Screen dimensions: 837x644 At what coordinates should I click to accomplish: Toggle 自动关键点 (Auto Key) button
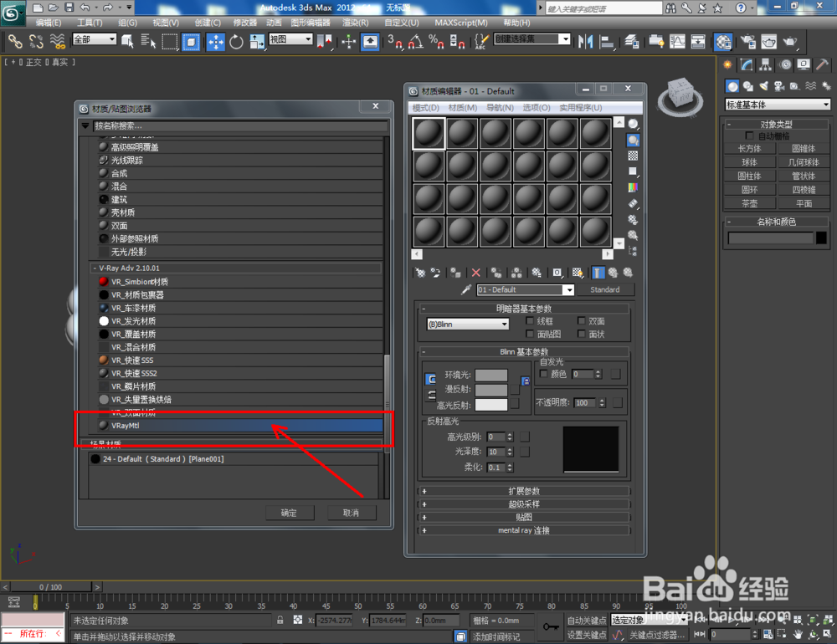pyautogui.click(x=586, y=620)
